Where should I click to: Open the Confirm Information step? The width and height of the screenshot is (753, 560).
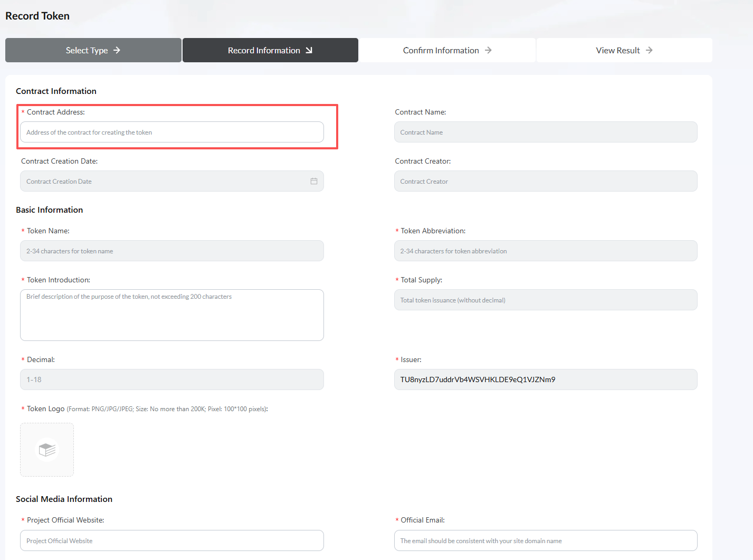(x=446, y=50)
